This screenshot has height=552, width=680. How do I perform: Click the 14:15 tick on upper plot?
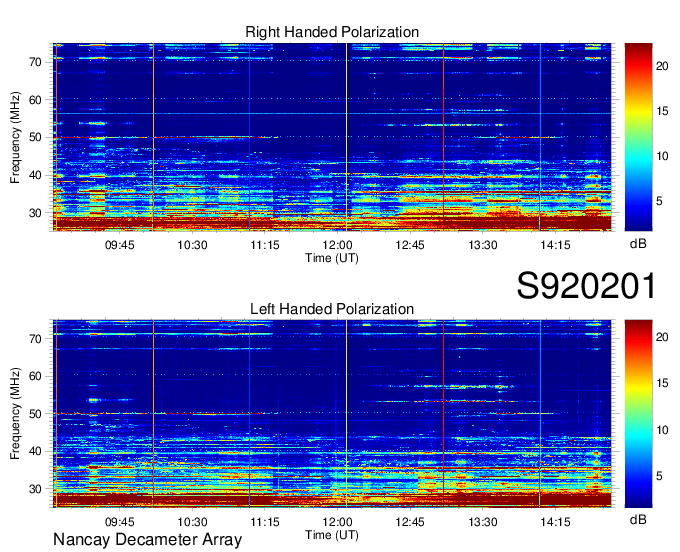coord(555,245)
